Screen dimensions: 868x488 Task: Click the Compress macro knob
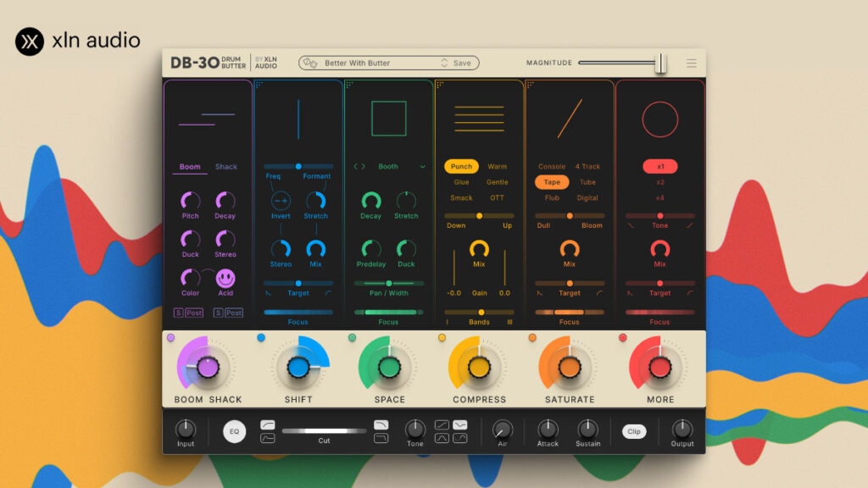479,368
